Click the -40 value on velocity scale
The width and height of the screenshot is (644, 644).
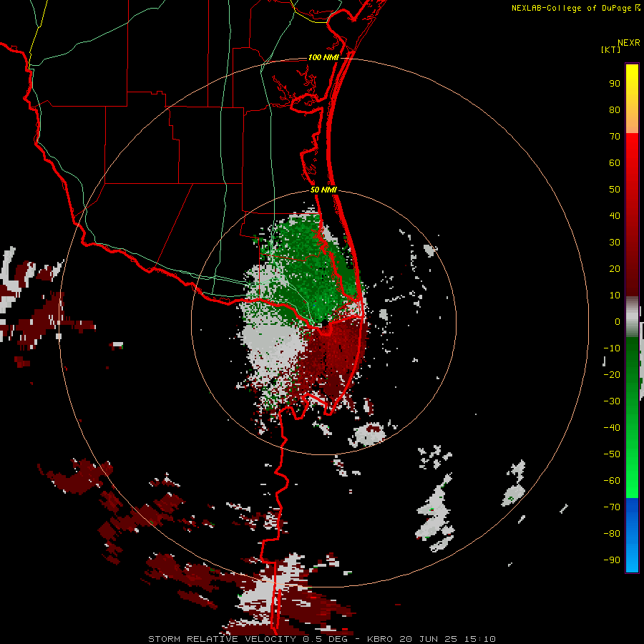[612, 428]
